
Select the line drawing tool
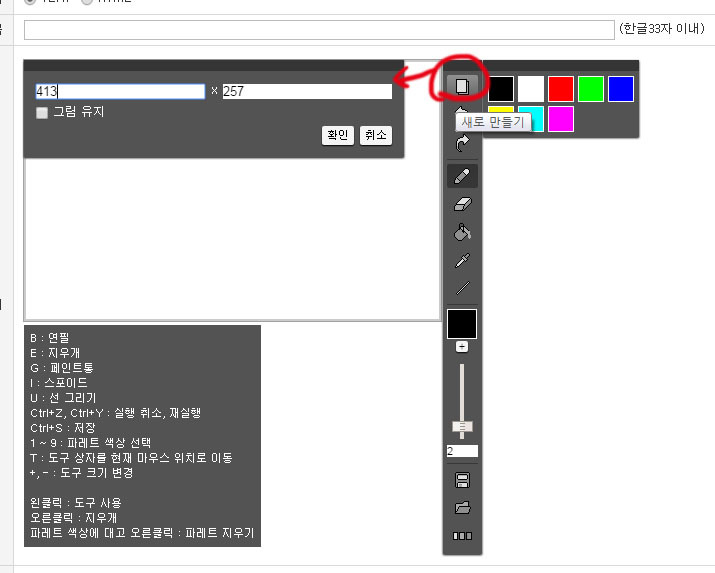click(x=462, y=289)
